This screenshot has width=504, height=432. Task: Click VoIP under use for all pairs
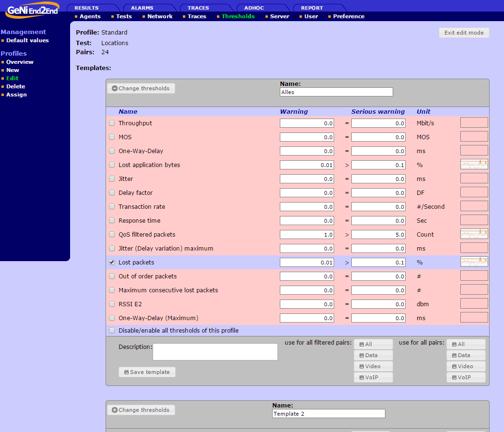[x=466, y=377]
